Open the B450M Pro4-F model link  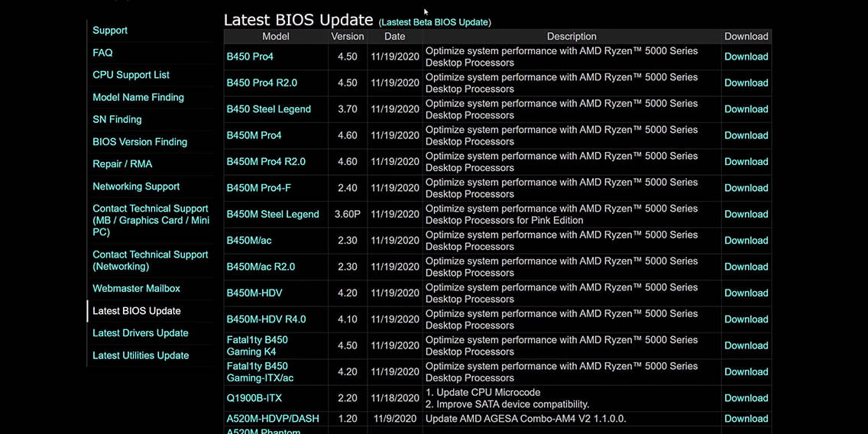(258, 188)
